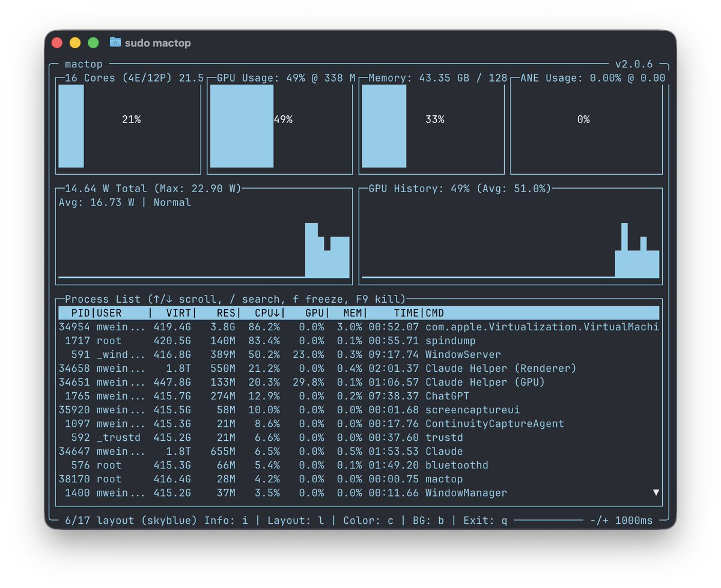
Task: Sort processes by RES column header
Action: tap(227, 313)
